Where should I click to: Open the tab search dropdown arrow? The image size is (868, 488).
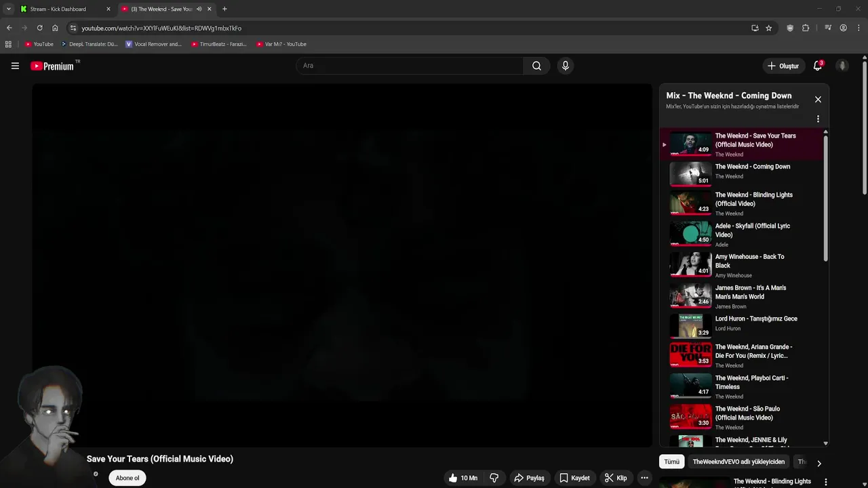tap(8, 9)
